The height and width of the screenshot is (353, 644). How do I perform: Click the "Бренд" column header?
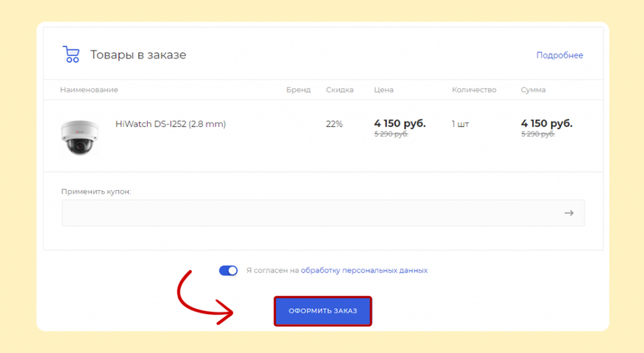click(x=298, y=90)
